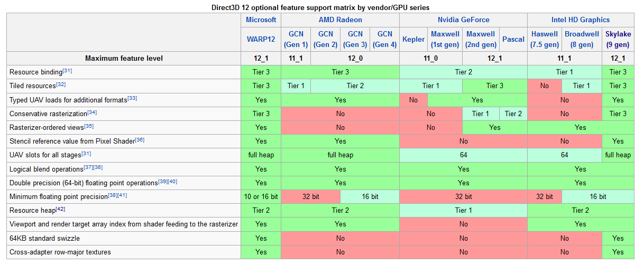The image size is (644, 265).
Task: Visit the Skylake (9 gen) link
Action: tap(618, 39)
